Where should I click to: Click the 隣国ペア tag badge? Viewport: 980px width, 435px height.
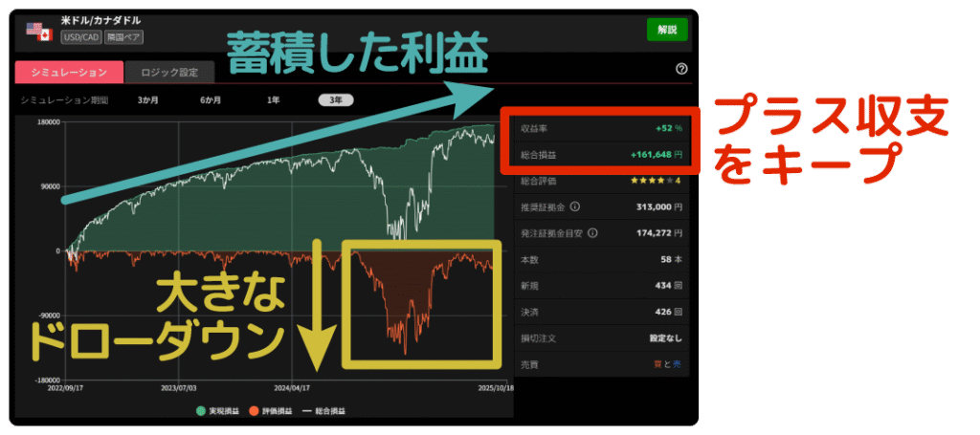(123, 37)
